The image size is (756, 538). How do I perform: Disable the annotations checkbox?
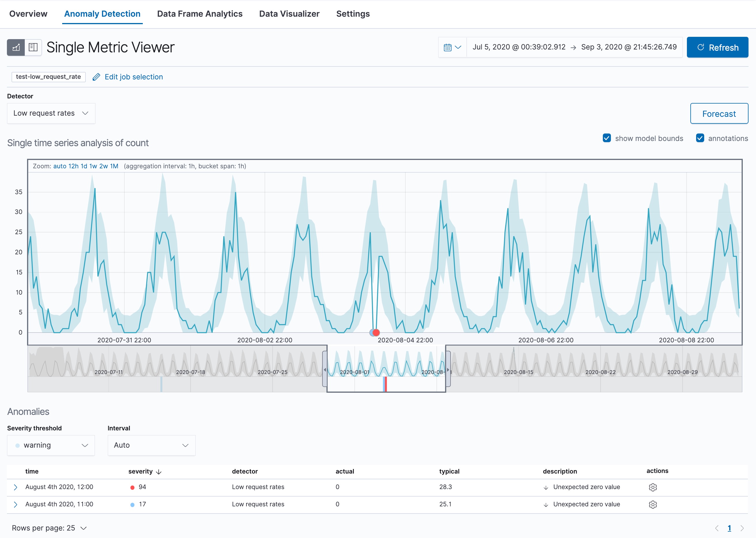pos(700,138)
